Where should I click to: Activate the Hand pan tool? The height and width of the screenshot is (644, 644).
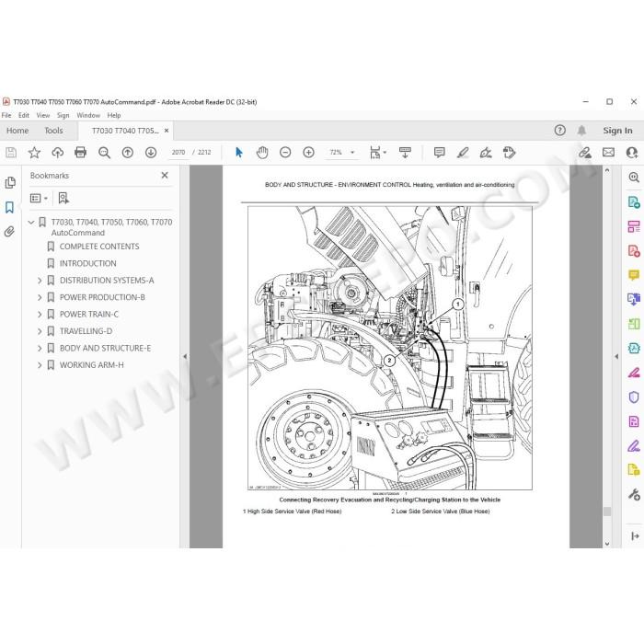pos(262,153)
